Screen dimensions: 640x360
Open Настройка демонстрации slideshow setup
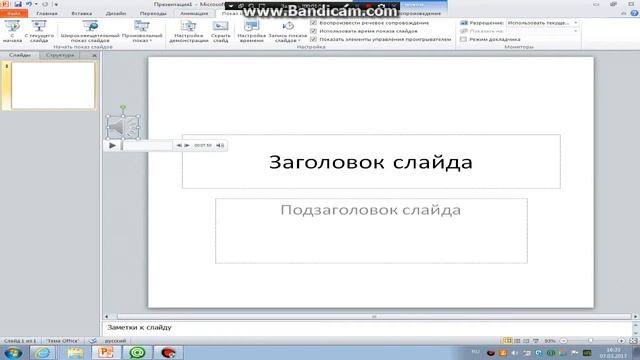pos(189,31)
